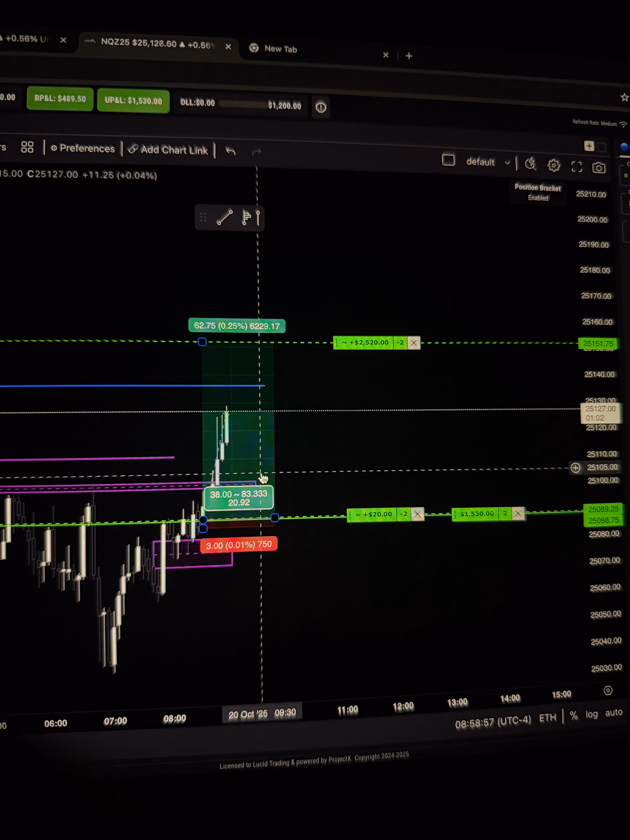Screen dimensions: 630x840
Task: Toggle auto scale mode
Action: (613, 712)
